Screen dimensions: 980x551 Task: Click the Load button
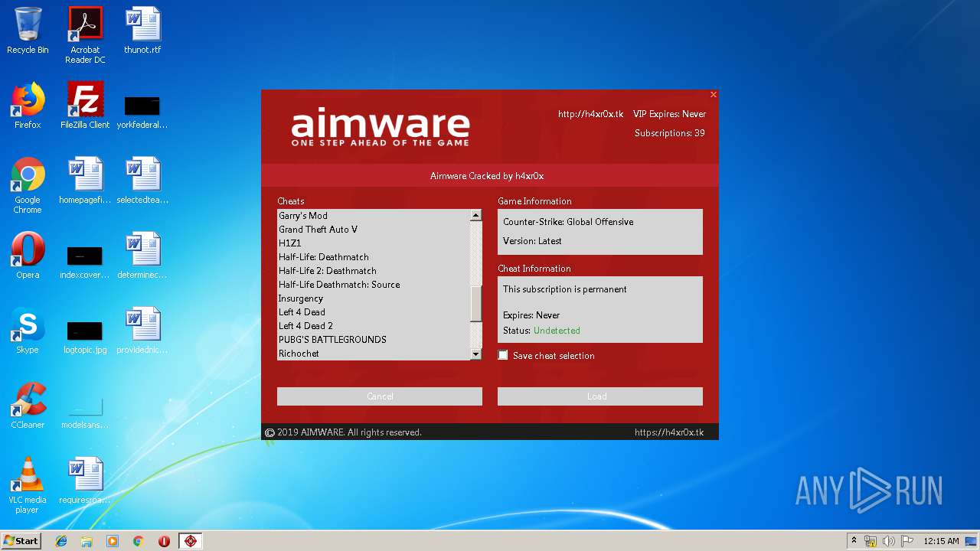pyautogui.click(x=599, y=396)
